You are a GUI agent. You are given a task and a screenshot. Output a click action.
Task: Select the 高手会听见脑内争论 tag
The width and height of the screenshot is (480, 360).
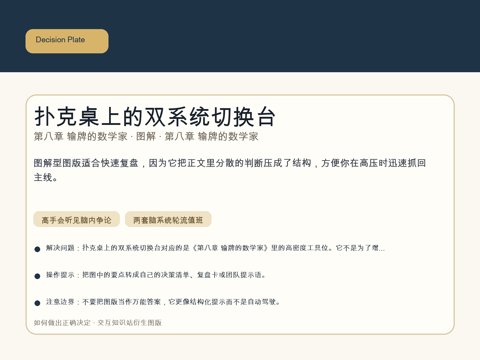[77, 220]
